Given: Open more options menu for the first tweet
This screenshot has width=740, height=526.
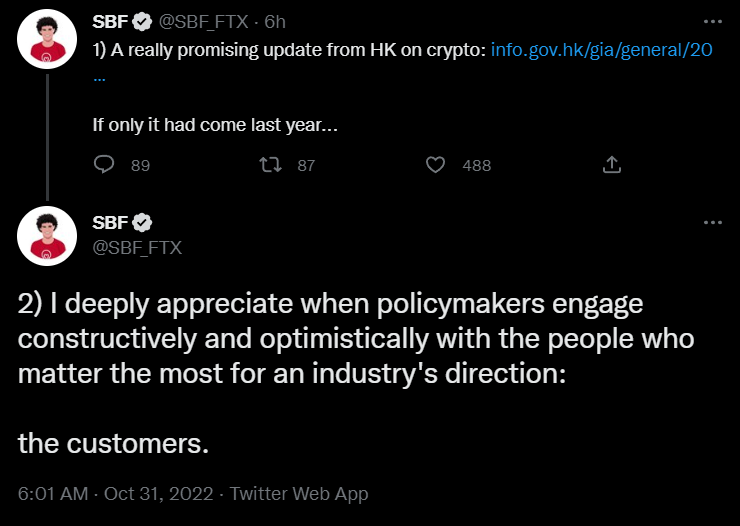Looking at the screenshot, I should click(712, 21).
